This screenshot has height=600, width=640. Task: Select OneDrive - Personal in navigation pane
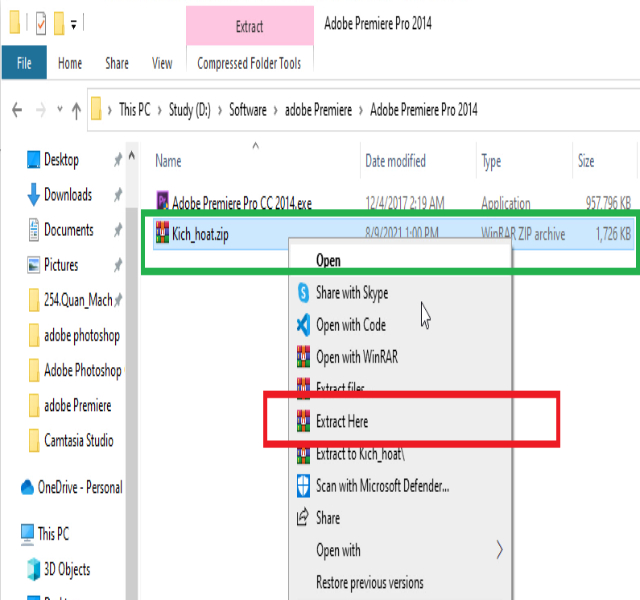click(x=80, y=487)
